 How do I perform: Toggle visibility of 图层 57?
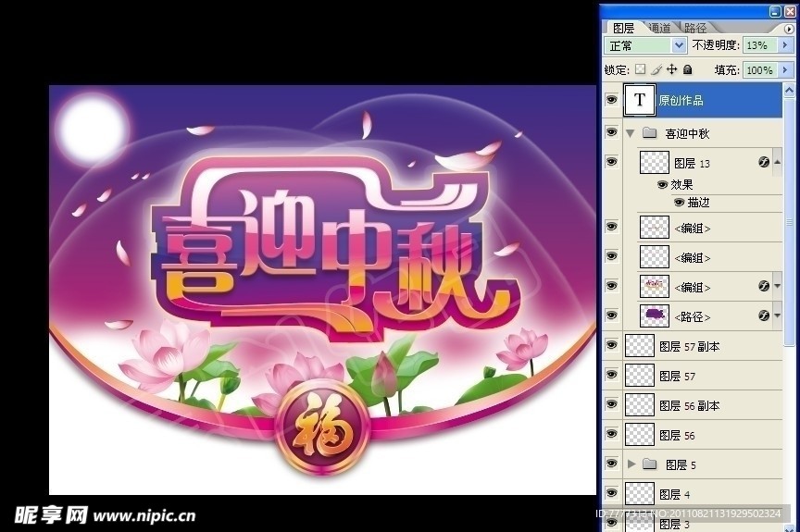click(611, 375)
